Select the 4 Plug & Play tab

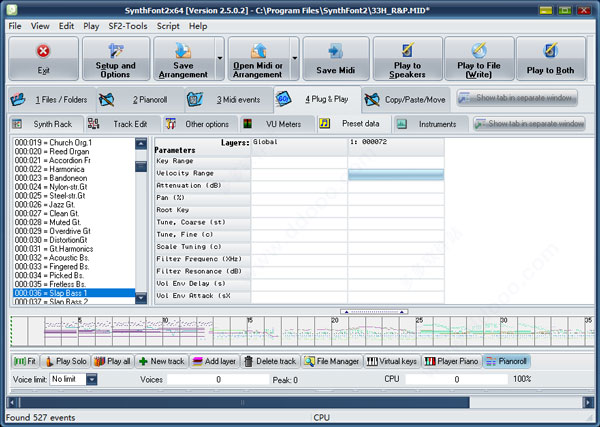[x=317, y=99]
